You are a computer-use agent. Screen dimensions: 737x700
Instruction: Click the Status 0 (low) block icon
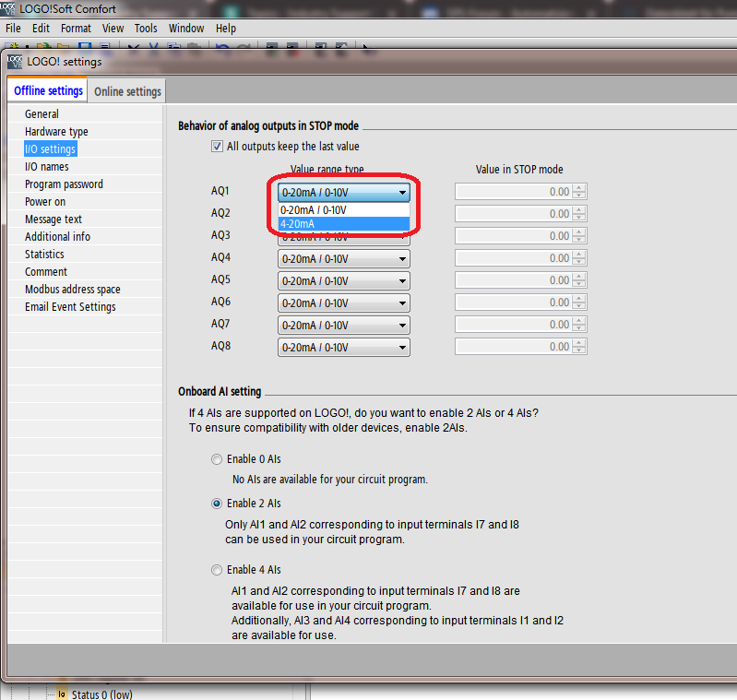coord(62,694)
